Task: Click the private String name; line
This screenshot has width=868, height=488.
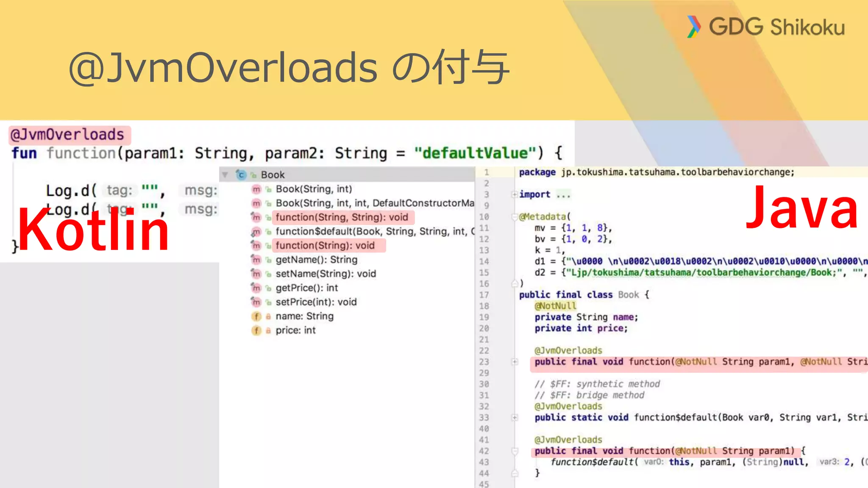Action: point(586,317)
